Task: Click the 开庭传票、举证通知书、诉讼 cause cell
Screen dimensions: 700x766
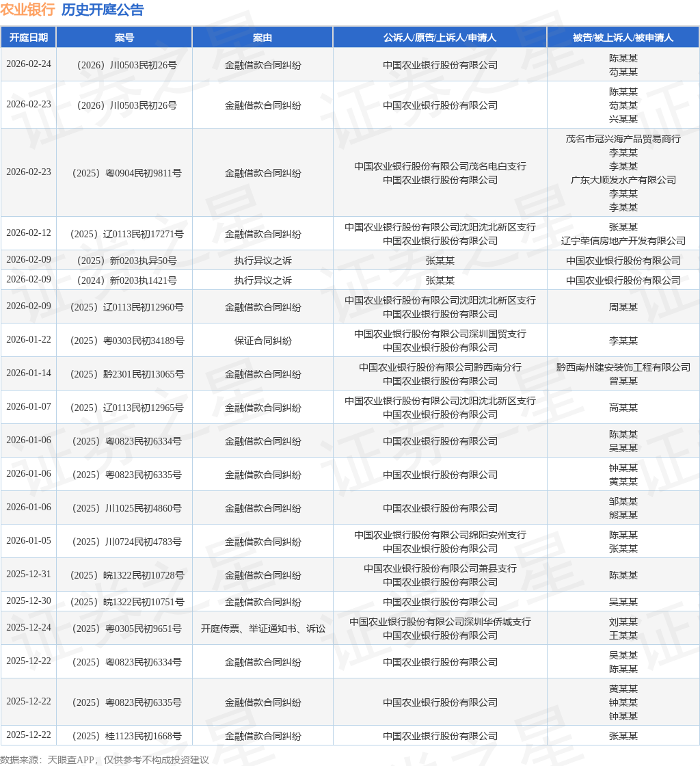Action: (262, 629)
